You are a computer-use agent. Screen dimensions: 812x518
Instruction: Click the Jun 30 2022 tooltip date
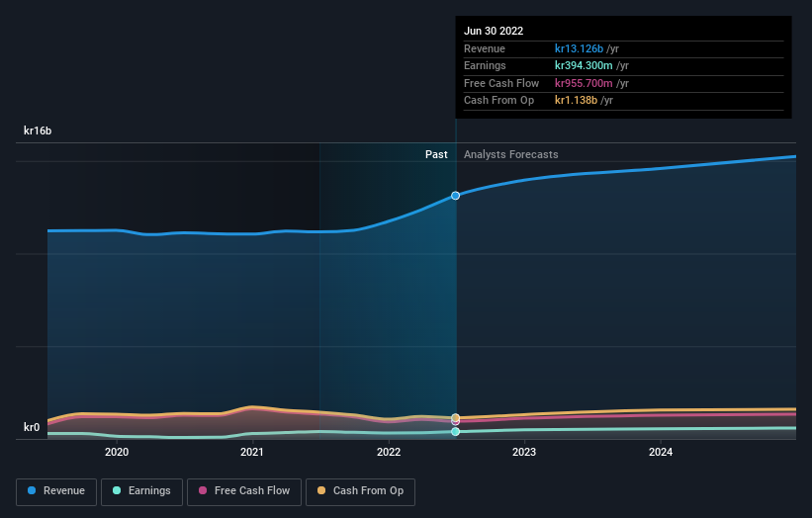pos(494,31)
